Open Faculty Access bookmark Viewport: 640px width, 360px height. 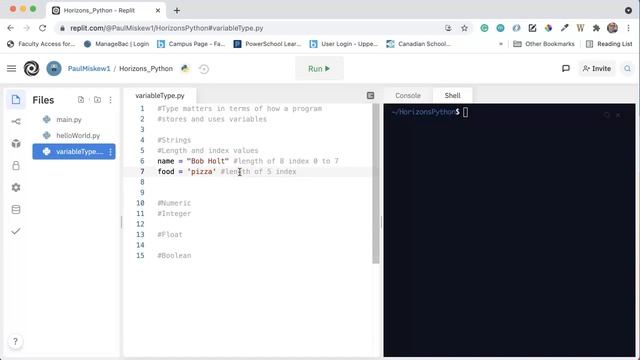tap(41, 44)
